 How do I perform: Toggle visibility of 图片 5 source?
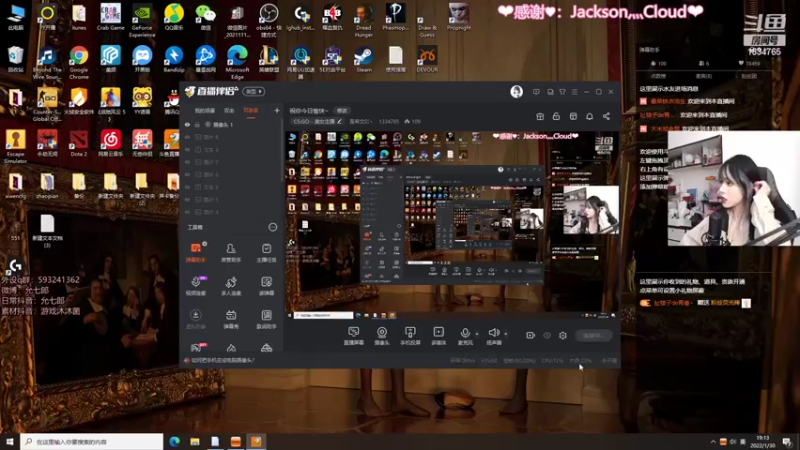187,199
